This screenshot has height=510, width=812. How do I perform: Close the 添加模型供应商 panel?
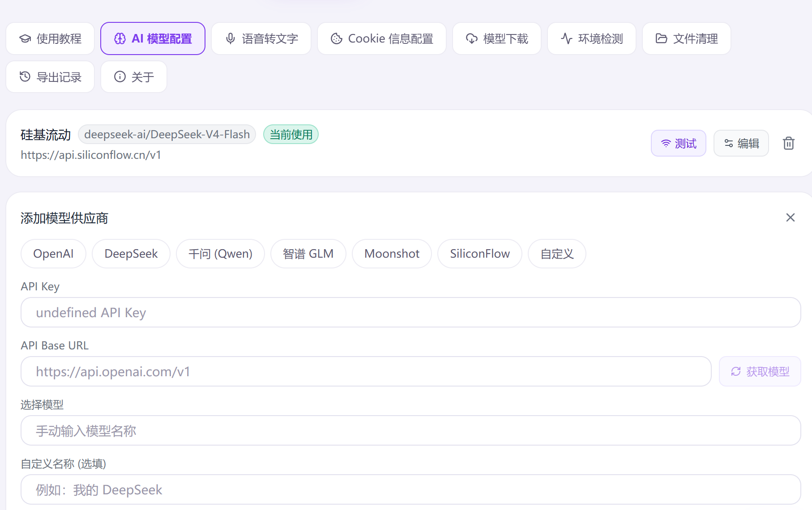pos(790,217)
